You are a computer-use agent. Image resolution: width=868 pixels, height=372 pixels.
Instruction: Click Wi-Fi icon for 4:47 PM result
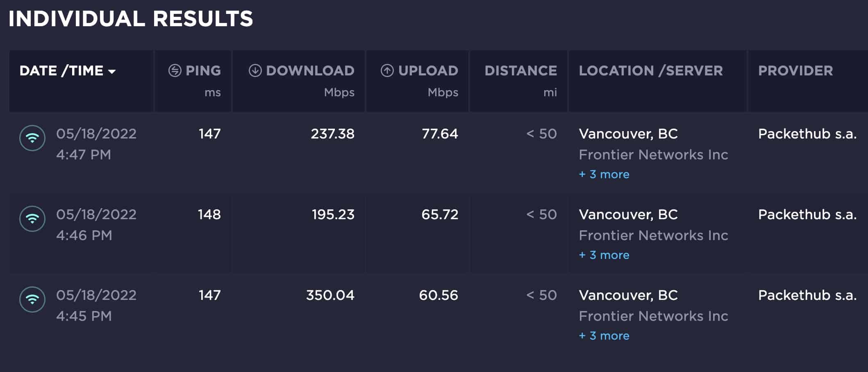(32, 138)
